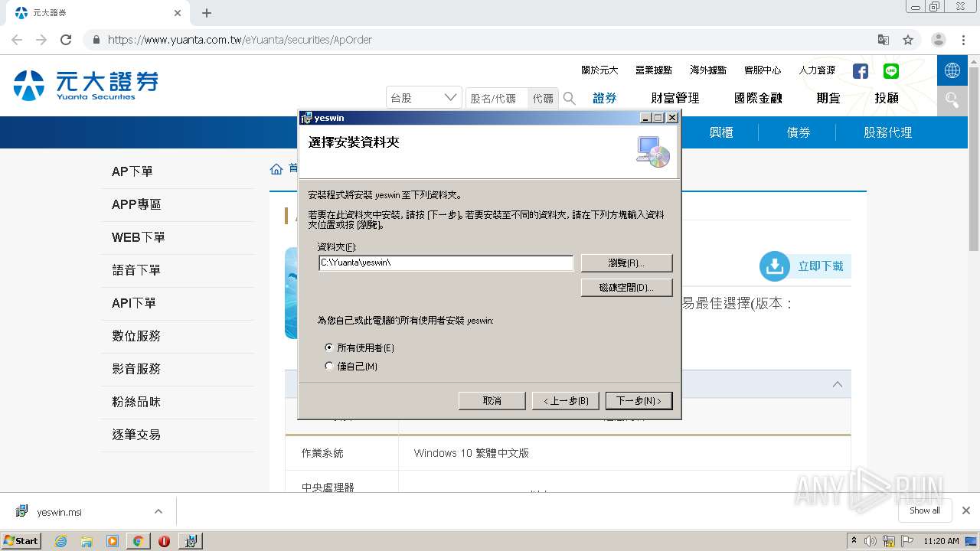Open 營業據點 link
Viewport: 980px width, 551px height.
pyautogui.click(x=654, y=70)
